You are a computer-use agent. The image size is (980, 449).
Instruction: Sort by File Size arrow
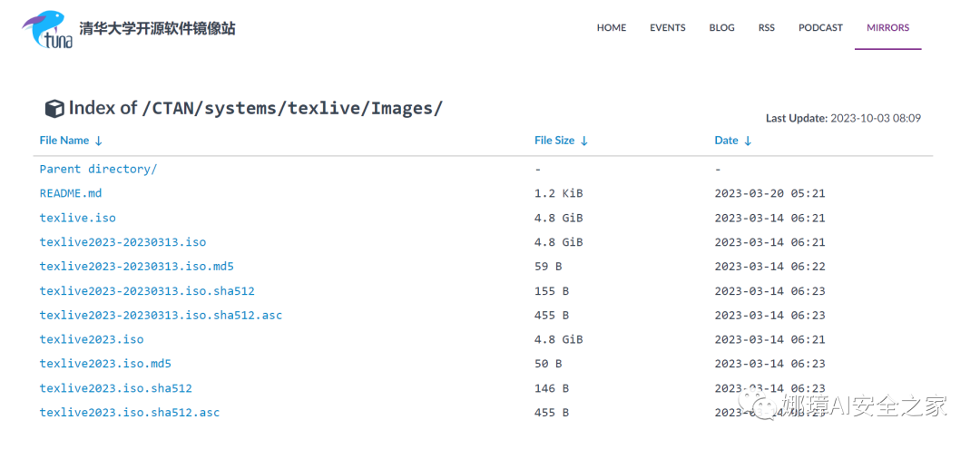[x=583, y=141]
